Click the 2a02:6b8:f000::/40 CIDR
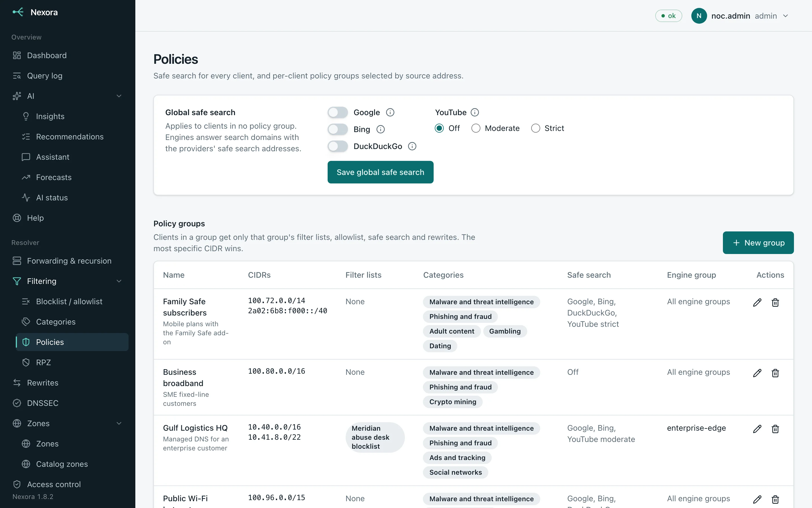Image resolution: width=812 pixels, height=508 pixels. (x=288, y=311)
